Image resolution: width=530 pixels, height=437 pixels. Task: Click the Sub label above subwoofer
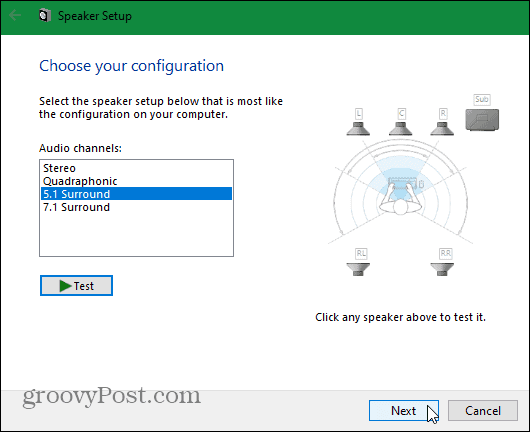tap(482, 99)
